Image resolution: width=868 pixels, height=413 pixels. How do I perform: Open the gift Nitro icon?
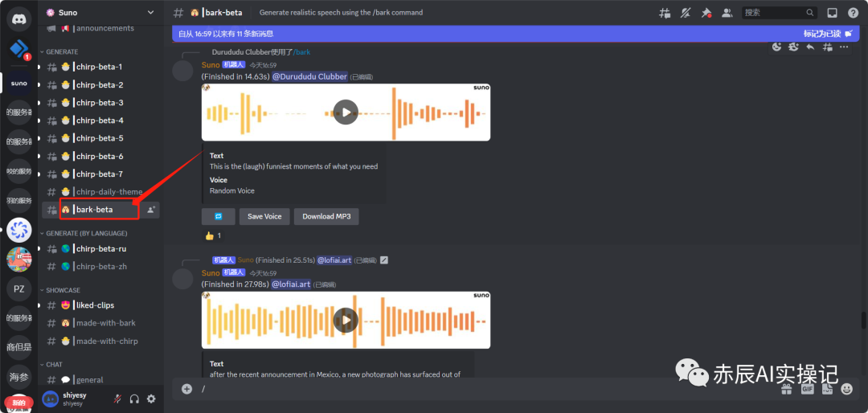pos(787,389)
